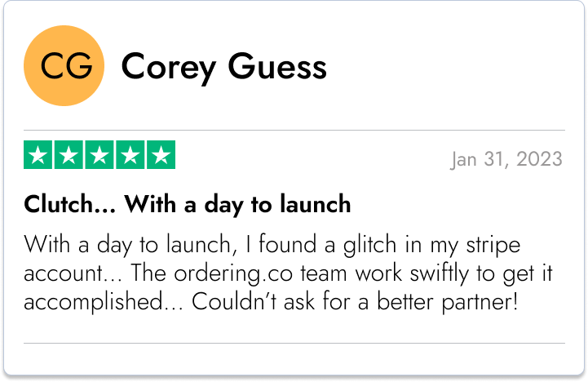
Task: Click the ordering.co text in the review
Action: coord(233,274)
